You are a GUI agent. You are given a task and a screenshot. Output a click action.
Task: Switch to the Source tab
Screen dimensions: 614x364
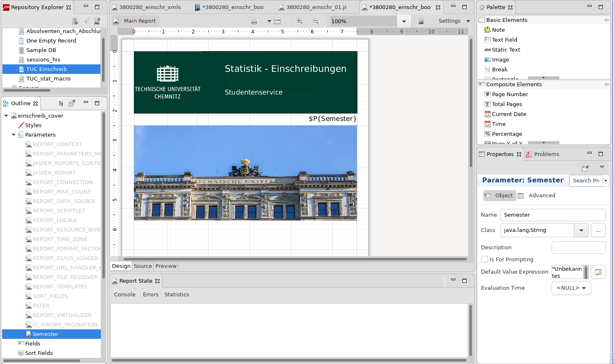coord(143,266)
